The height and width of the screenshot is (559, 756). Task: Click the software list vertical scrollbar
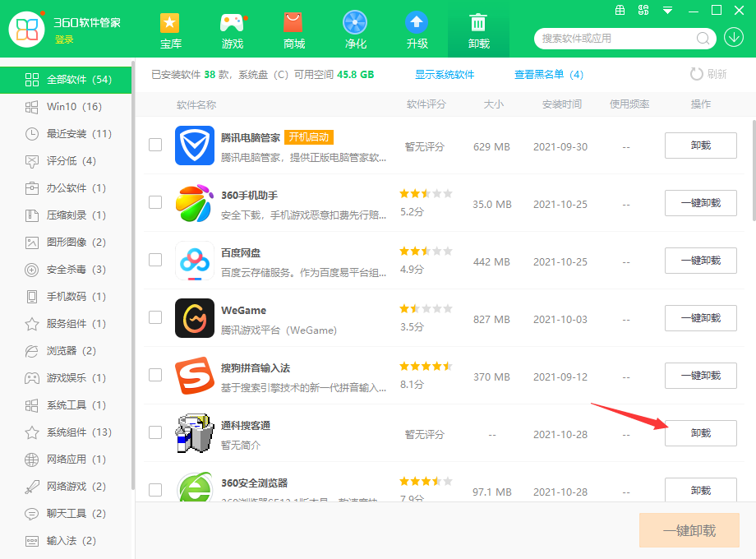click(754, 169)
